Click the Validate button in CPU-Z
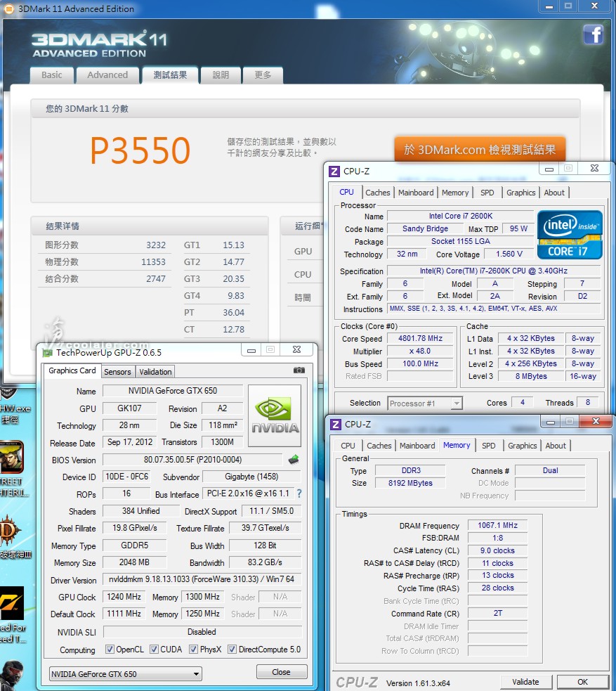The image size is (616, 691). [525, 682]
